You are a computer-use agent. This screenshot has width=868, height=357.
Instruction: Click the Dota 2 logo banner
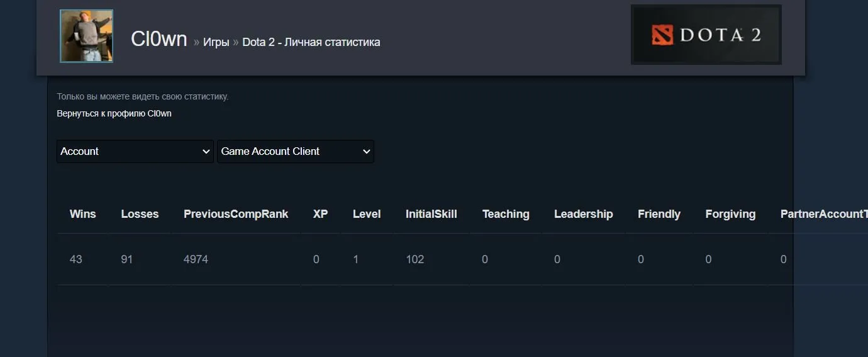706,35
